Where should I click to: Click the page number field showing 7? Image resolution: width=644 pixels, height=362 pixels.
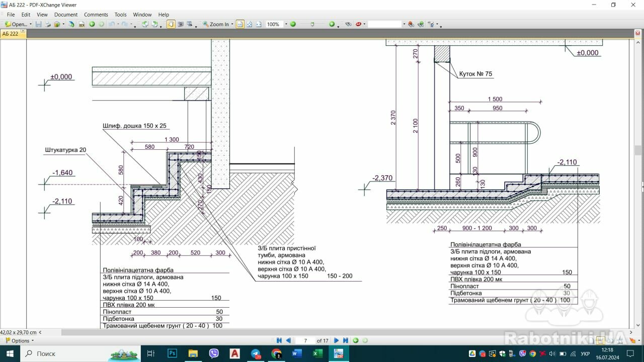pyautogui.click(x=305, y=340)
